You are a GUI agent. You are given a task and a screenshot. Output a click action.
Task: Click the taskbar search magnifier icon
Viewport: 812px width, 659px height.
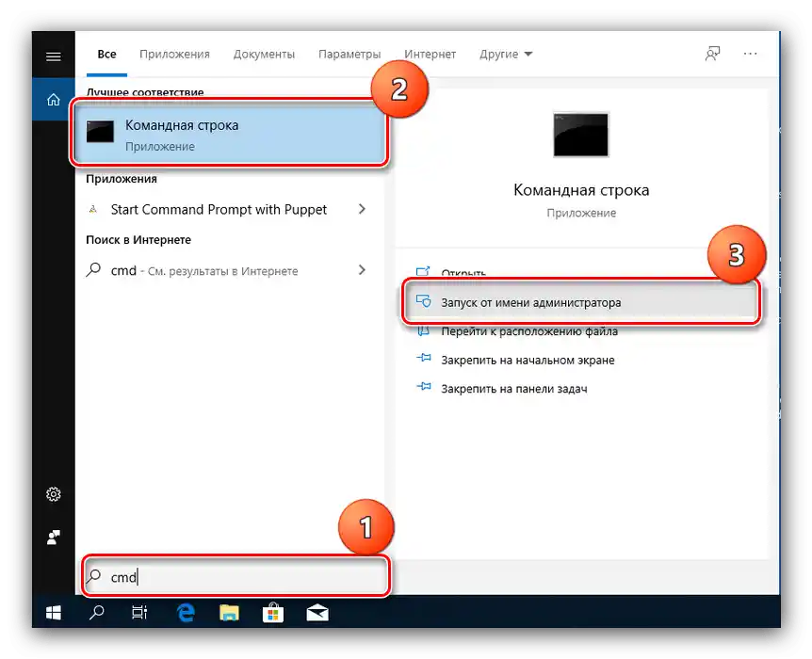(97, 613)
